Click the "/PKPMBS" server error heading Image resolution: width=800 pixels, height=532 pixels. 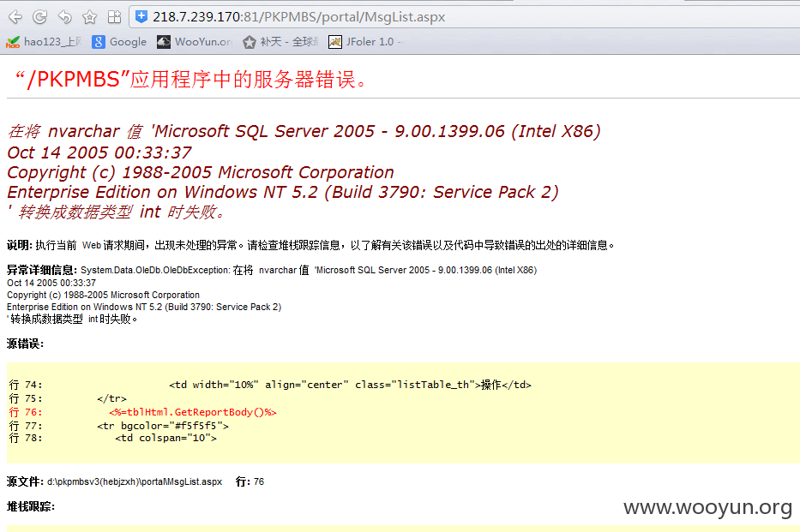point(189,80)
